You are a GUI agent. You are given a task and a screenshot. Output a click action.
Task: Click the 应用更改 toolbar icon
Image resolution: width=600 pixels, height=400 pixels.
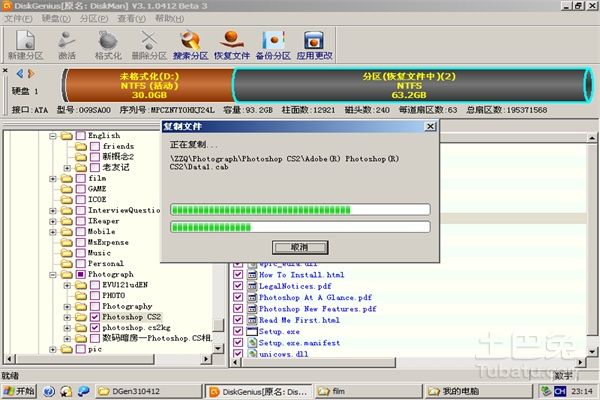[x=315, y=45]
